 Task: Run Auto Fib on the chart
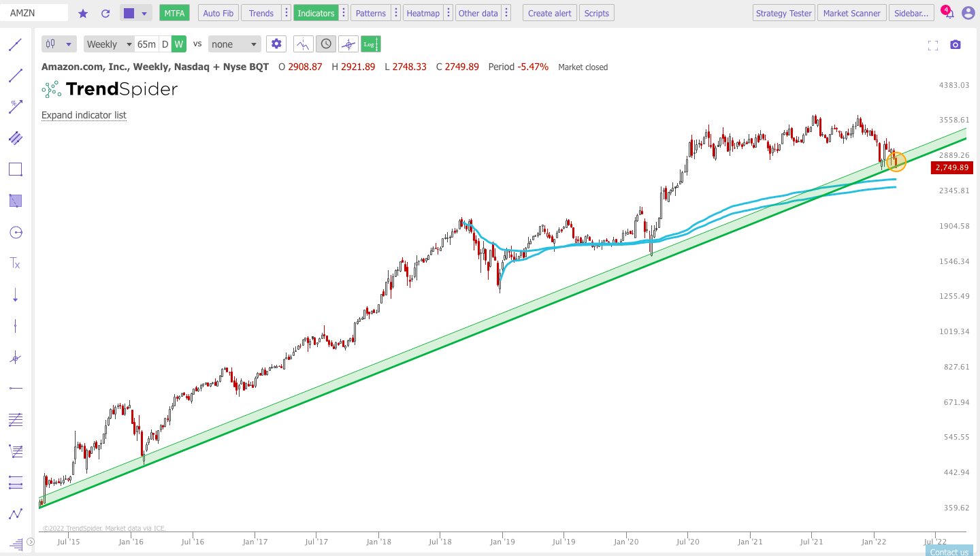click(218, 13)
